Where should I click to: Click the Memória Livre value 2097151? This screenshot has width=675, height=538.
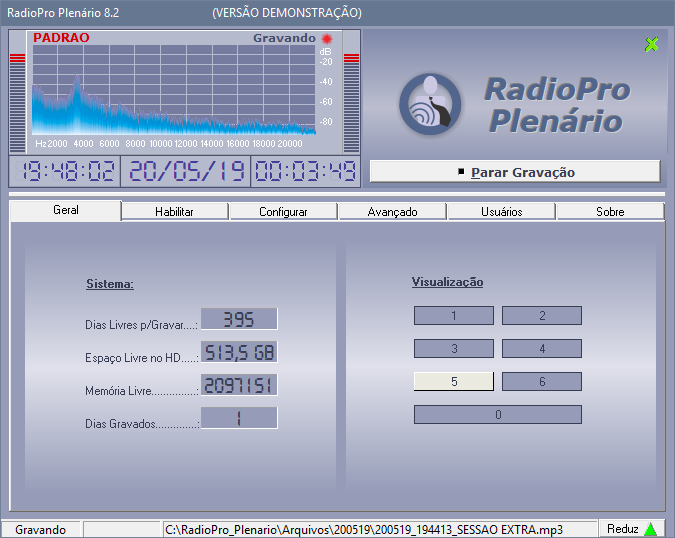click(239, 385)
